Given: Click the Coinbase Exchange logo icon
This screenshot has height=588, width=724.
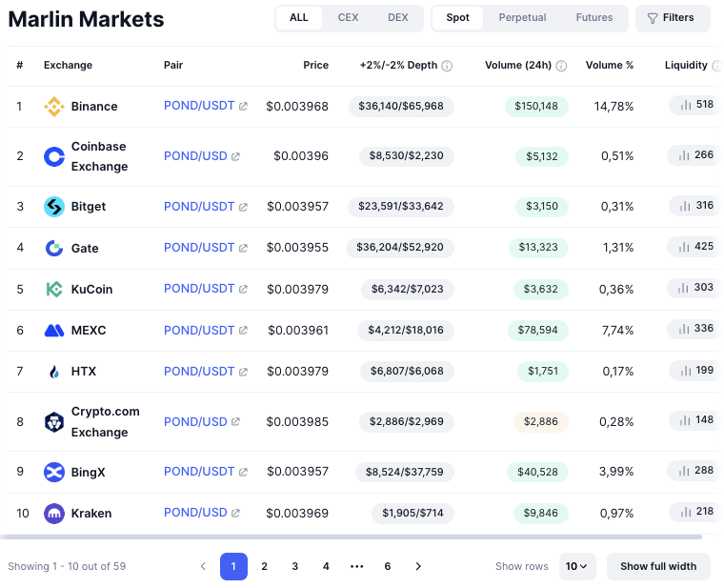Looking at the screenshot, I should point(54,156).
